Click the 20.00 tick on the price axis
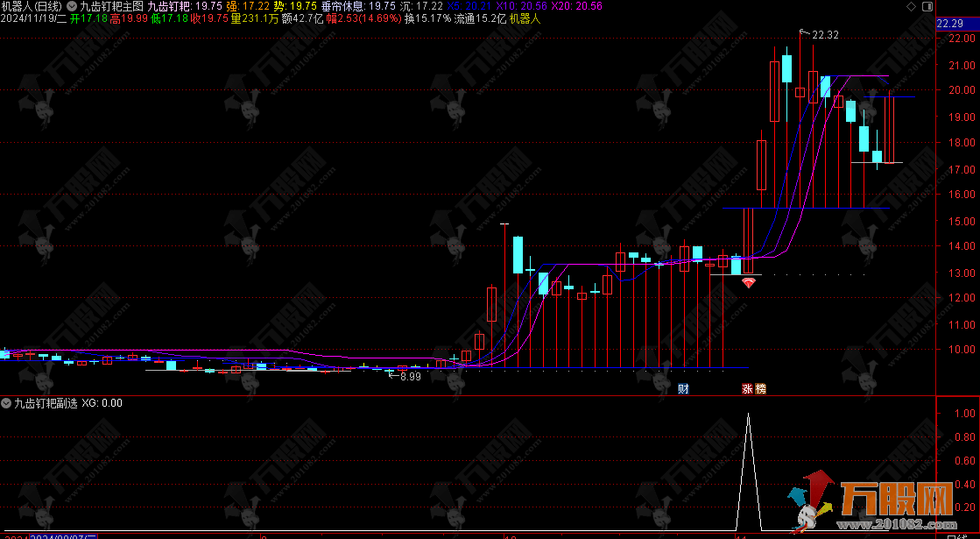Viewport: 980px width, 539px height. (962, 90)
